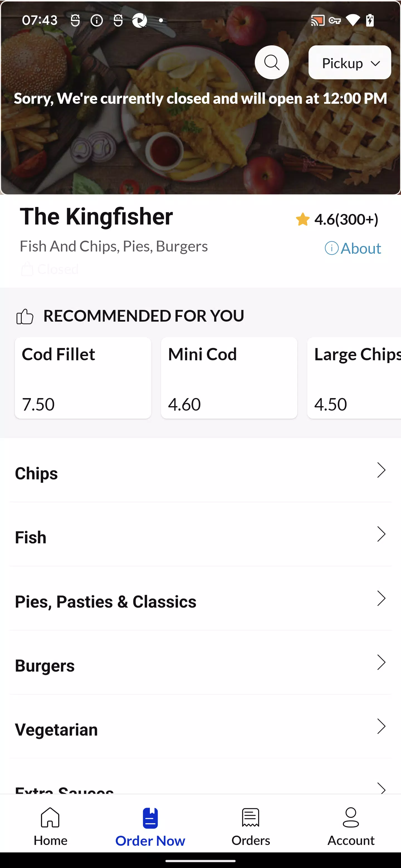Switch to the Order Now tab

coord(150,826)
